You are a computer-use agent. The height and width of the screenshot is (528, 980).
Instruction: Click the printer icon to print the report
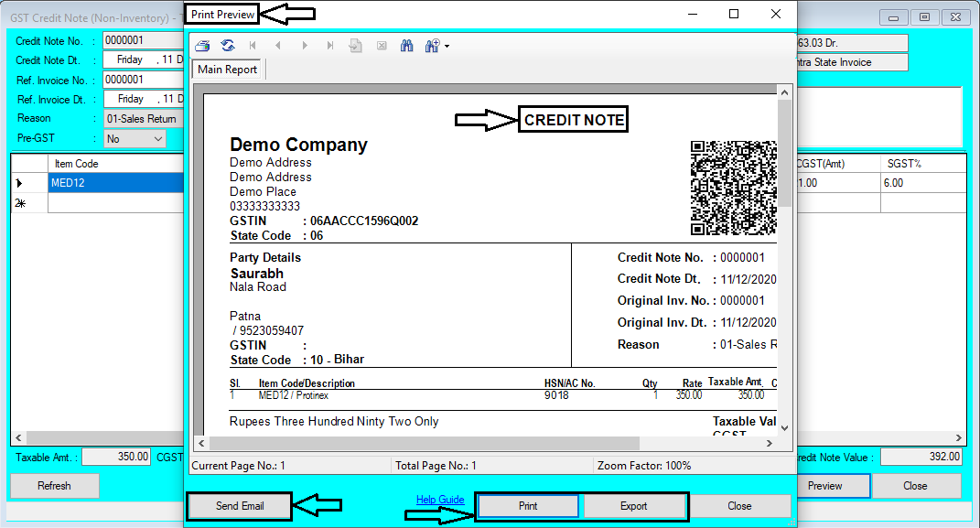tap(202, 45)
